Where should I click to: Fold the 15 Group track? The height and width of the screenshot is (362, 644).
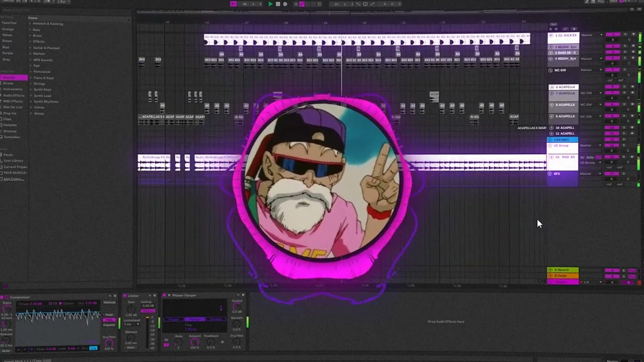550,145
